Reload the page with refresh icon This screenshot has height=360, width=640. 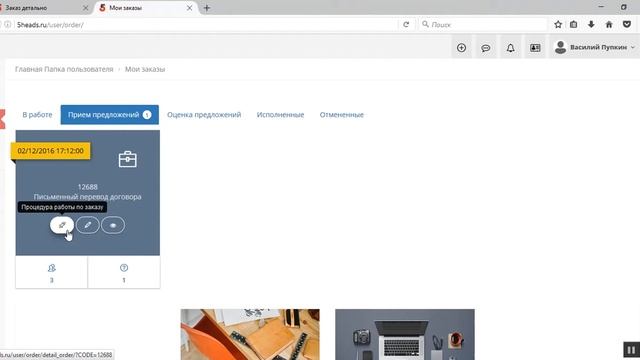pos(406,24)
